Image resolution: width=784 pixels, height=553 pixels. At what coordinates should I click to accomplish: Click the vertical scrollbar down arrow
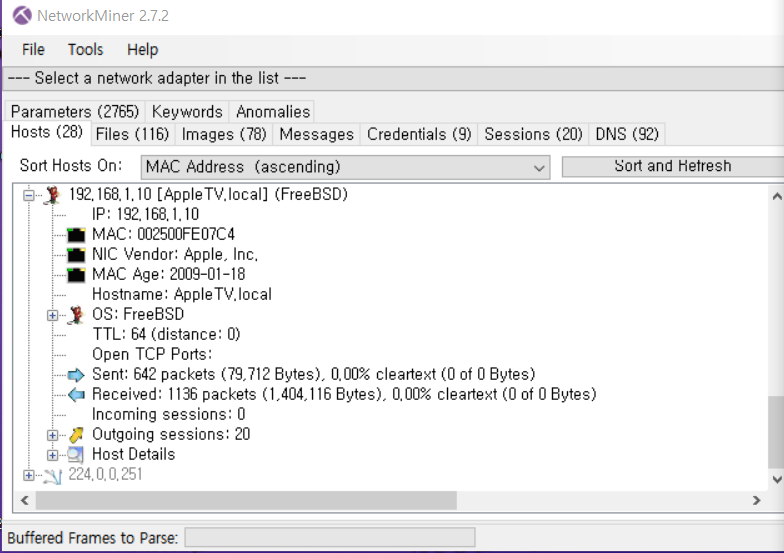776,480
